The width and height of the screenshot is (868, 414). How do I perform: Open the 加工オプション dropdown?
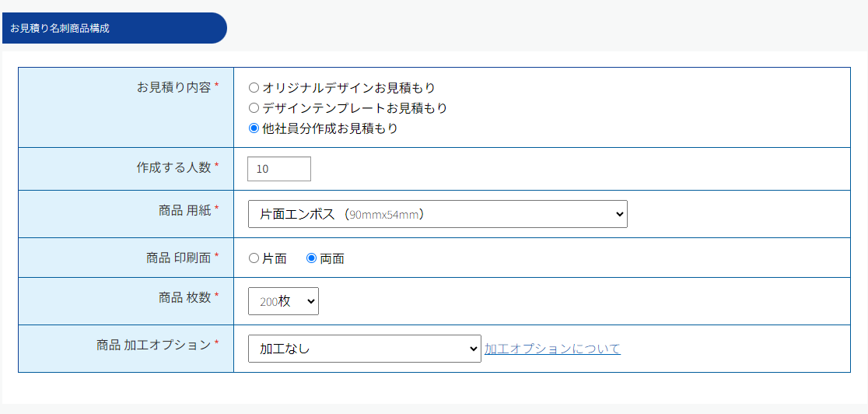coord(365,349)
